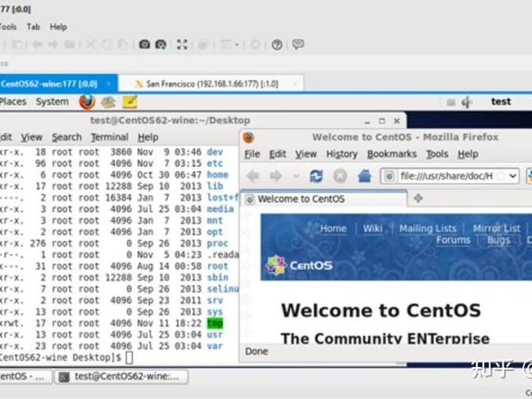Click the test@CentOS62-wine taskbar button
This screenshot has width=532, height=399.
(121, 376)
